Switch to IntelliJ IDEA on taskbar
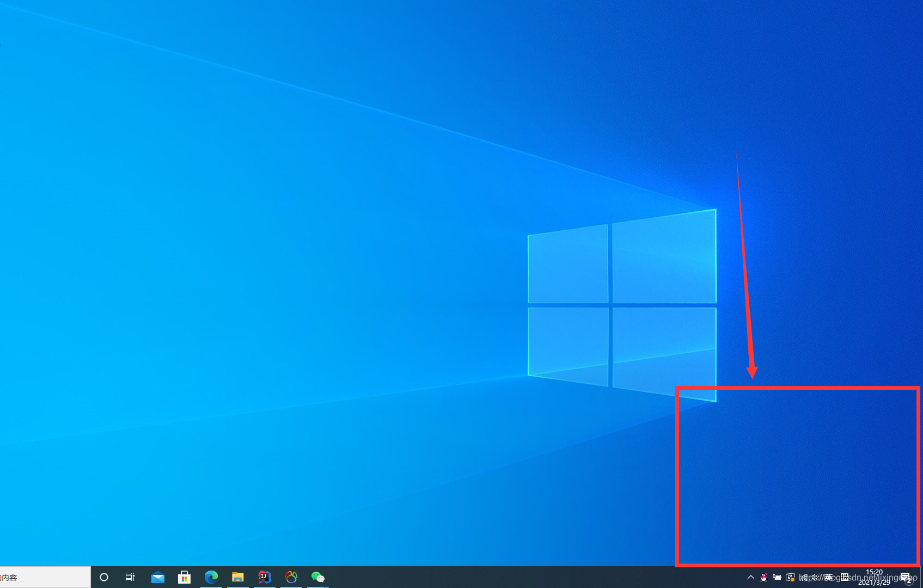This screenshot has width=923, height=588. point(264,577)
